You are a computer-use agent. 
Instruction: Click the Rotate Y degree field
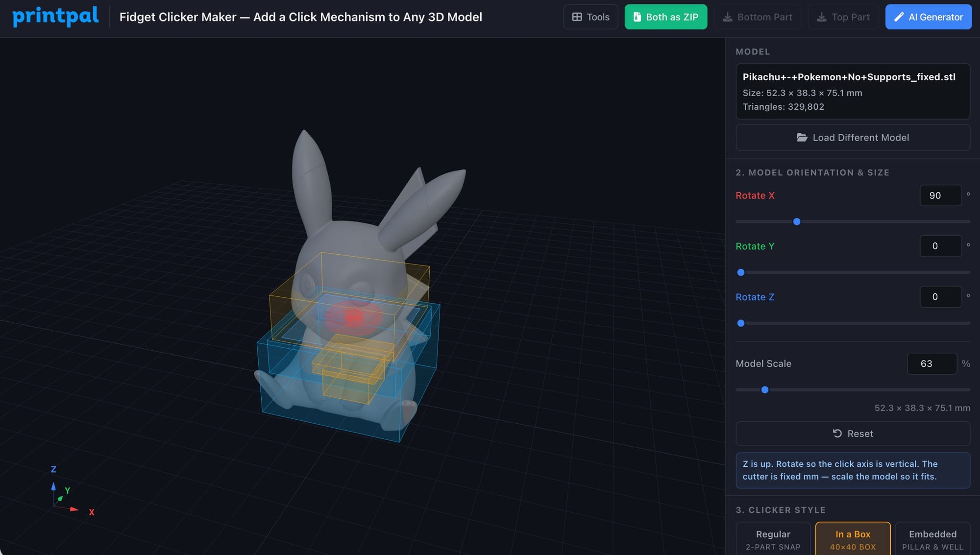click(940, 246)
